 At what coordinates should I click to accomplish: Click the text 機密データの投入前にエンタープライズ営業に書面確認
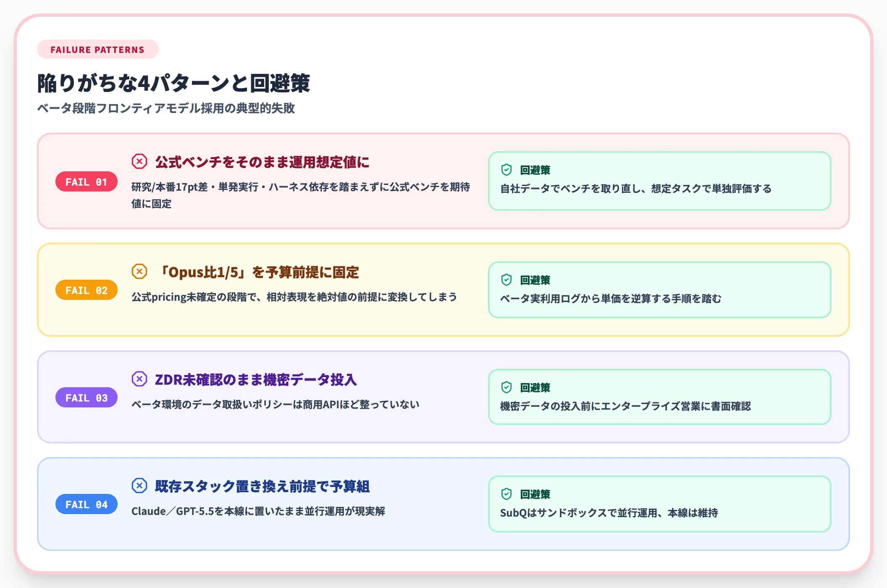pyautogui.click(x=625, y=406)
